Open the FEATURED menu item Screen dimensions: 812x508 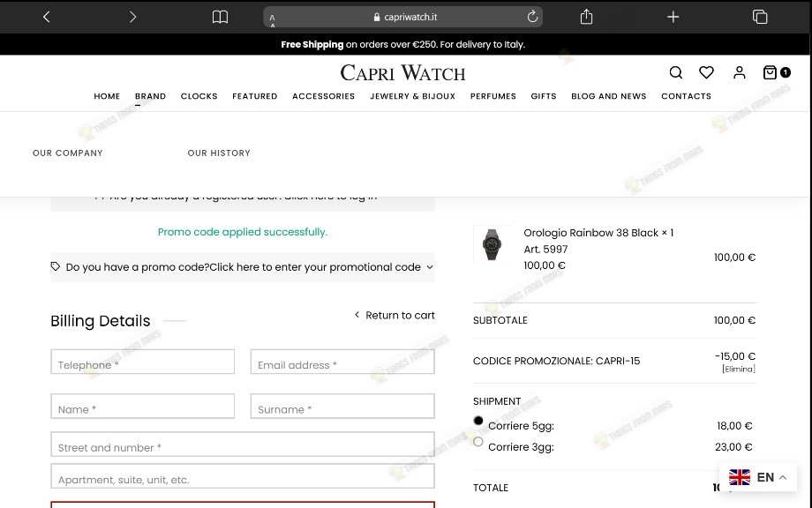(255, 96)
